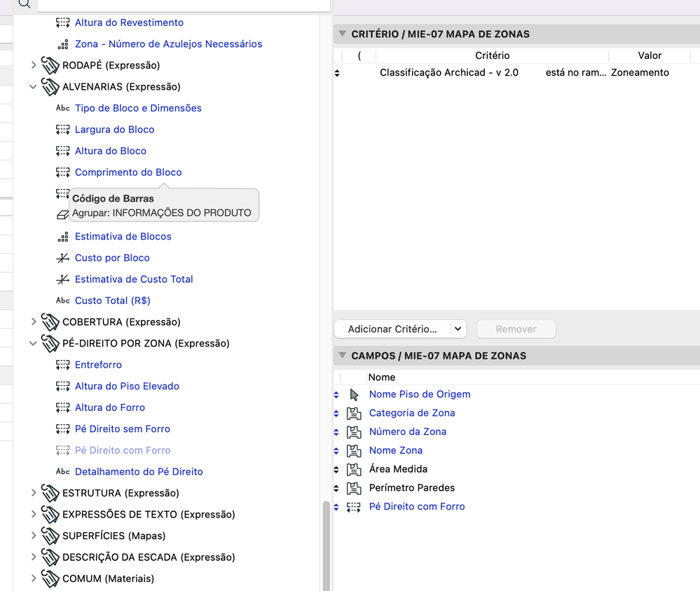Screen dimensions: 700x591
Task: Click the Valor column header
Action: [x=650, y=55]
